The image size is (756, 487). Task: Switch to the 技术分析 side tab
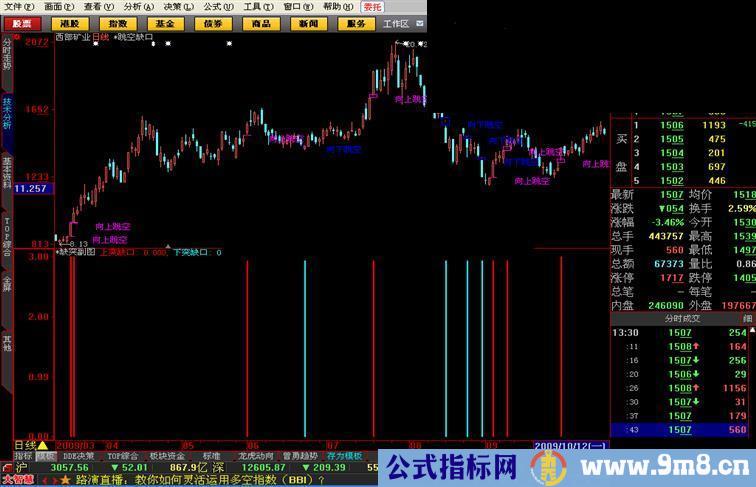point(7,115)
